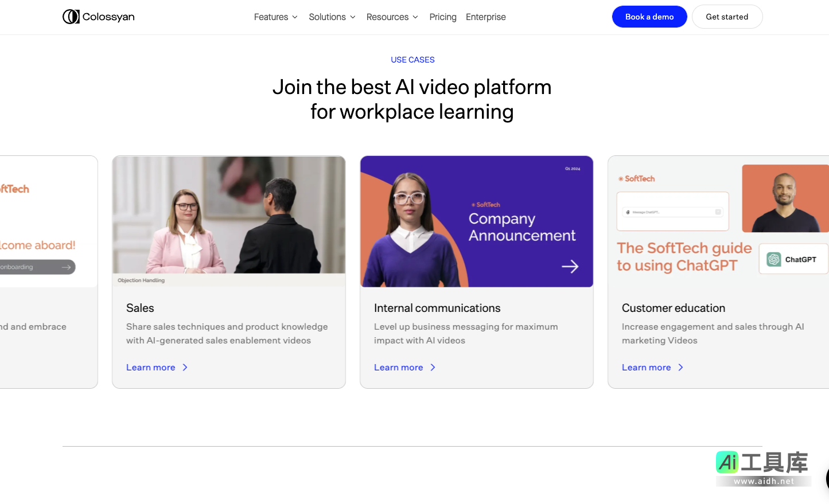Click the Ai toolbox watermark logo

(762, 468)
